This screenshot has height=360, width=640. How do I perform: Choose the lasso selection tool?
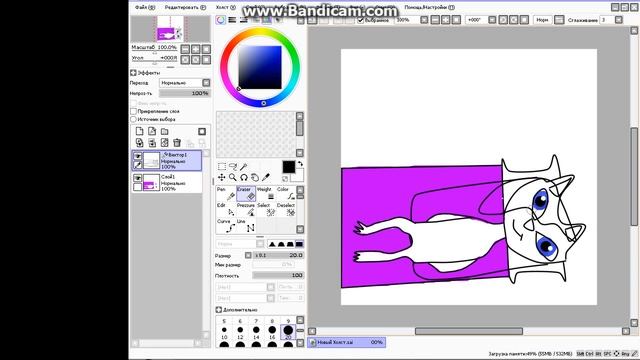233,167
